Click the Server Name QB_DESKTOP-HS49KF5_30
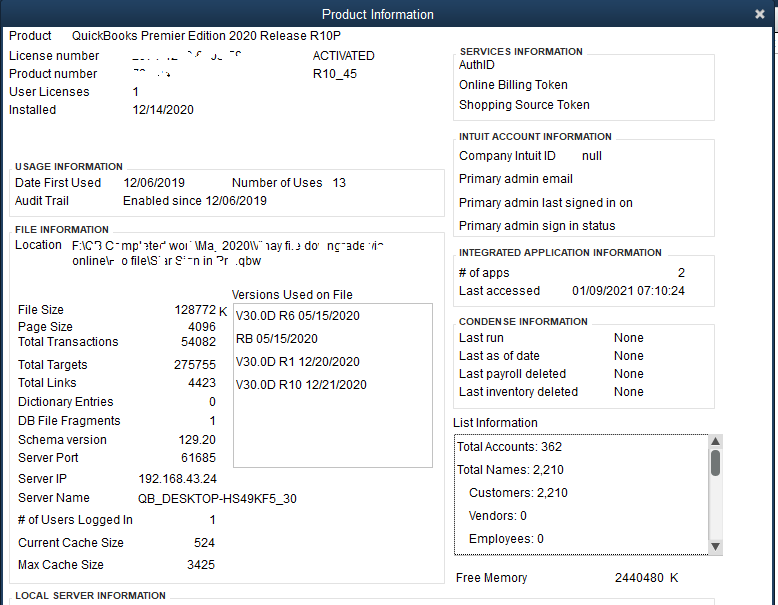The image size is (778, 605). (217, 499)
